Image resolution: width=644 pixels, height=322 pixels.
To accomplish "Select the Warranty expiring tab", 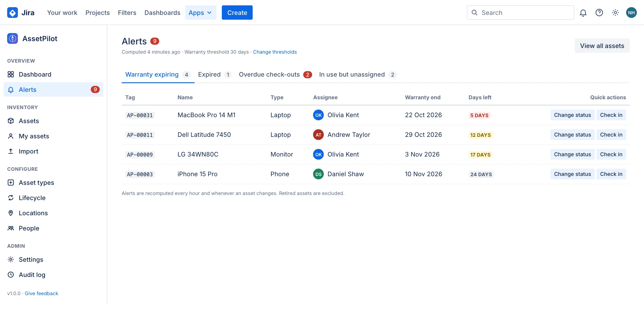I will [x=158, y=75].
